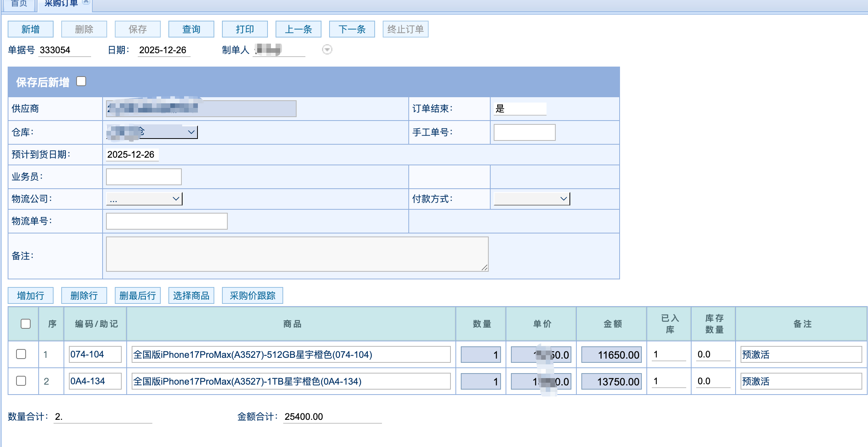Screen dimensions: 868x447
Task: Click the 新增 button
Action: click(31, 29)
